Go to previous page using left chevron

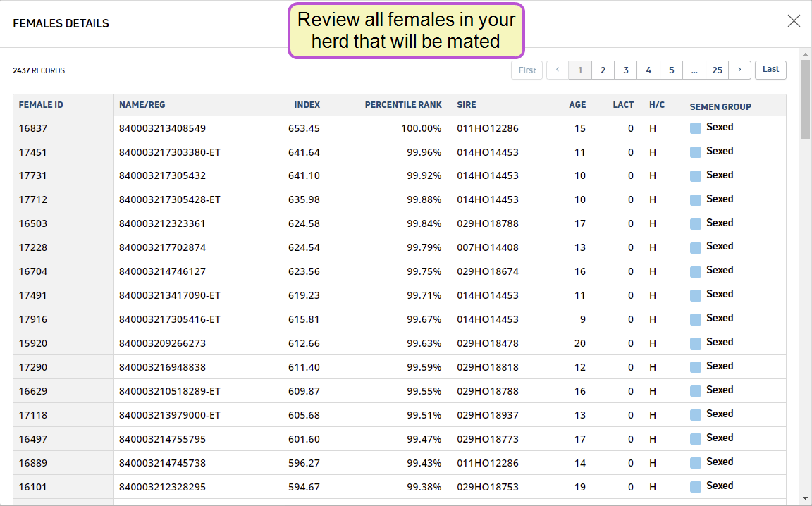click(558, 70)
